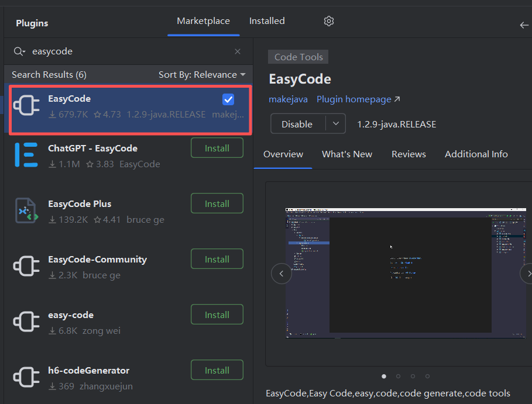Click the EasyCode plug icon
This screenshot has width=532, height=404.
coord(26,105)
